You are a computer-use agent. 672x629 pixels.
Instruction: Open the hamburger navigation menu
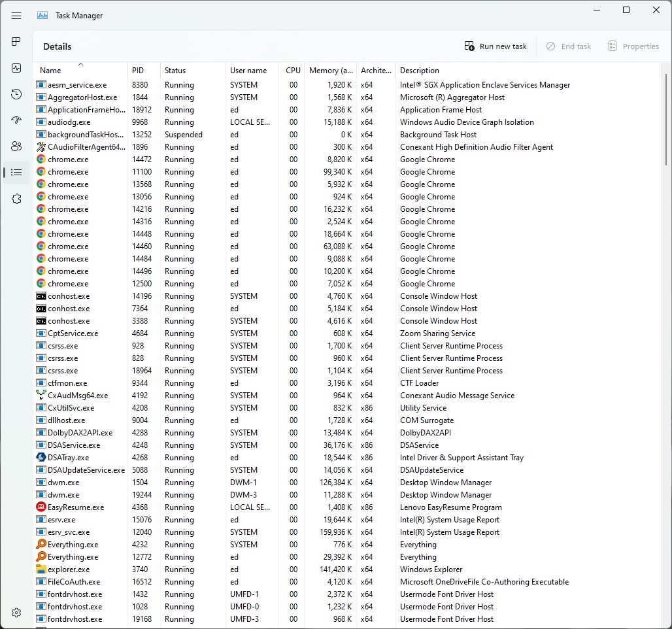click(16, 16)
